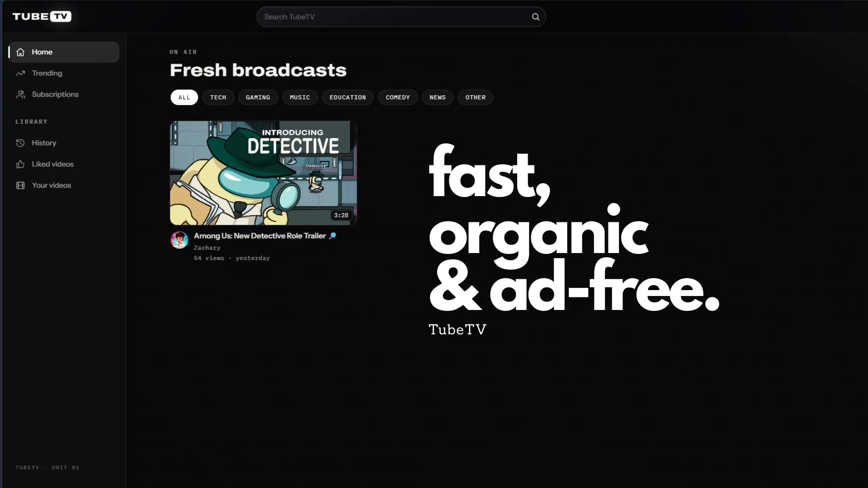The image size is (868, 488).
Task: Click the '54 views · yesterday' text
Action: coord(232,258)
